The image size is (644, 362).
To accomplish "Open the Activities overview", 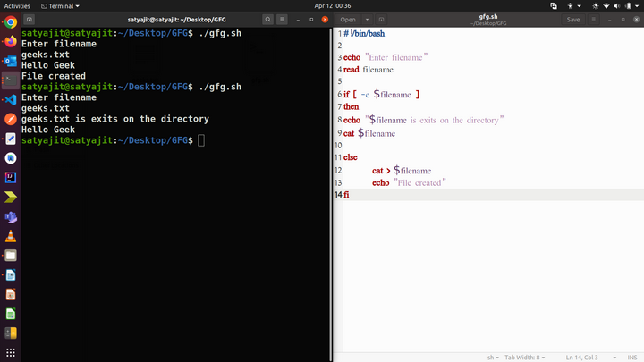I will tap(18, 5).
